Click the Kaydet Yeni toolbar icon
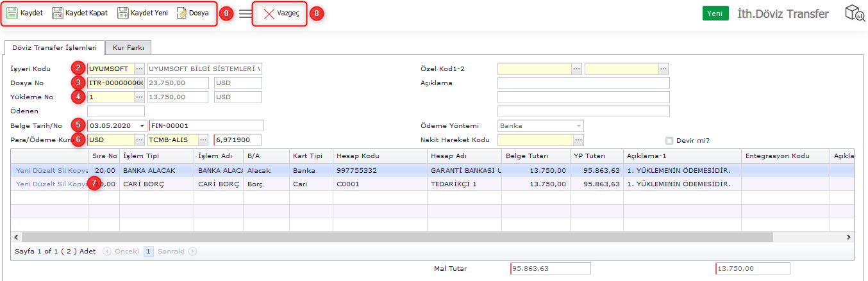 tap(123, 13)
